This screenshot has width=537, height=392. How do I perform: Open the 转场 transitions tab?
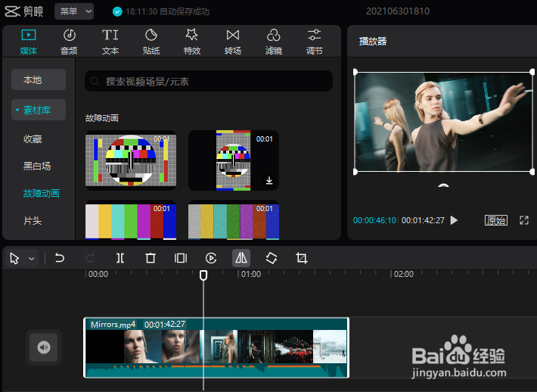(x=233, y=42)
